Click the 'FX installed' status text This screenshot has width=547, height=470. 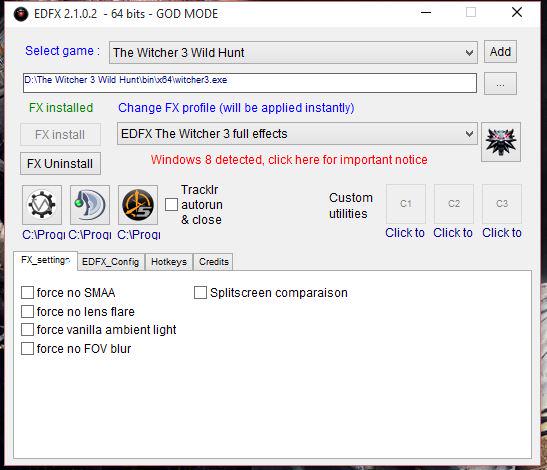61,107
